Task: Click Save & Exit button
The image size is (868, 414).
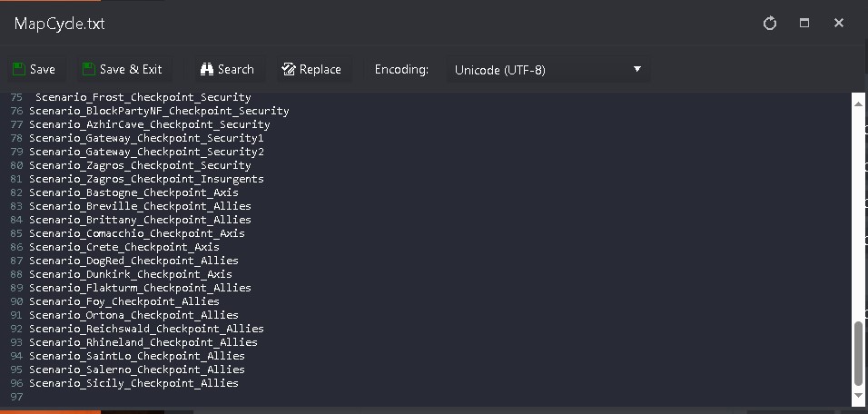Action: coord(123,69)
